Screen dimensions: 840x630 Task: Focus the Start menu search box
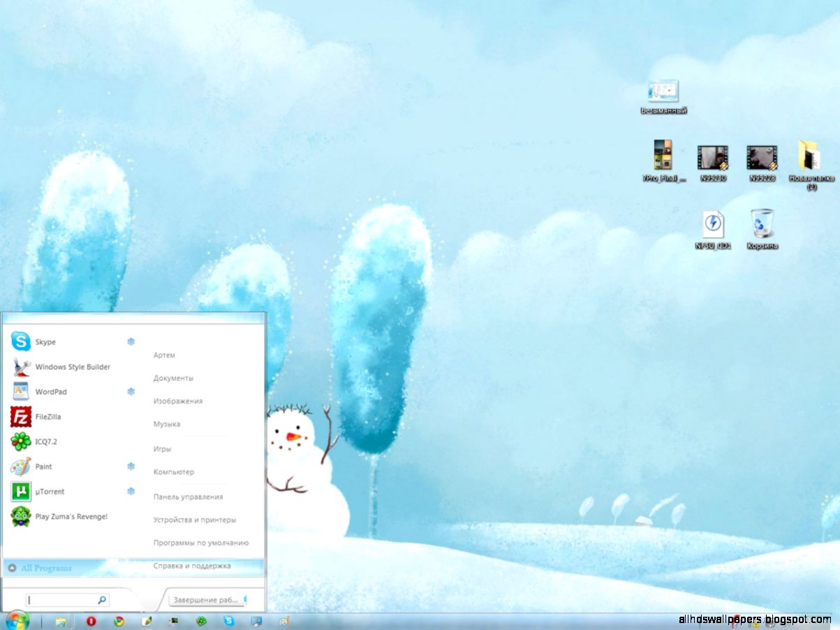tap(68, 600)
